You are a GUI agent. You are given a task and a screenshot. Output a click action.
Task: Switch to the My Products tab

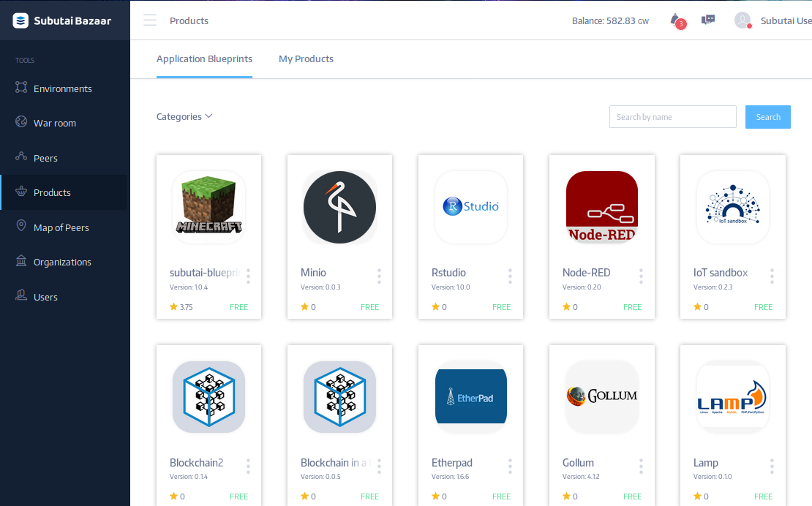306,59
